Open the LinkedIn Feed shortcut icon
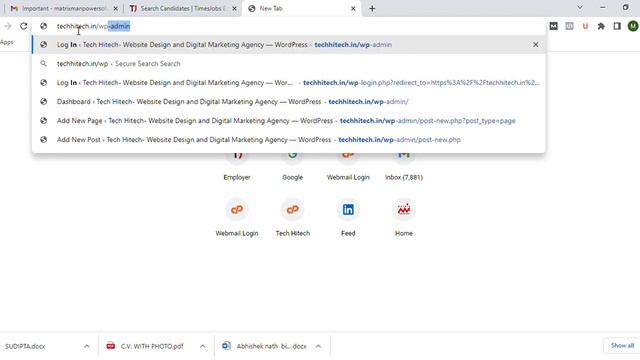This screenshot has height=360, width=640. point(348,210)
